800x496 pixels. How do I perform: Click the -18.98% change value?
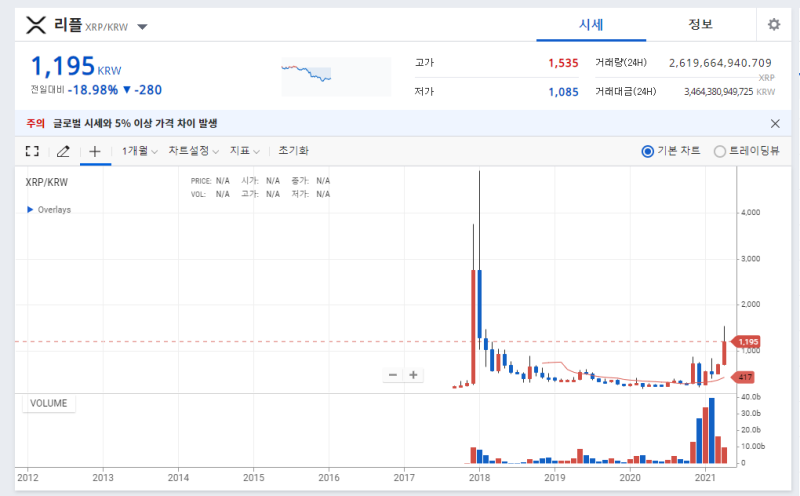click(x=93, y=90)
